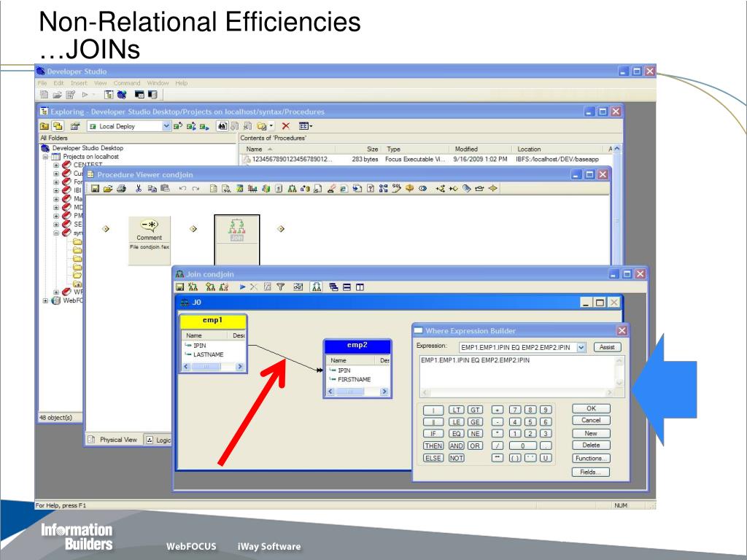Click Tile horizontally icon in Join toolbar

tap(347, 287)
